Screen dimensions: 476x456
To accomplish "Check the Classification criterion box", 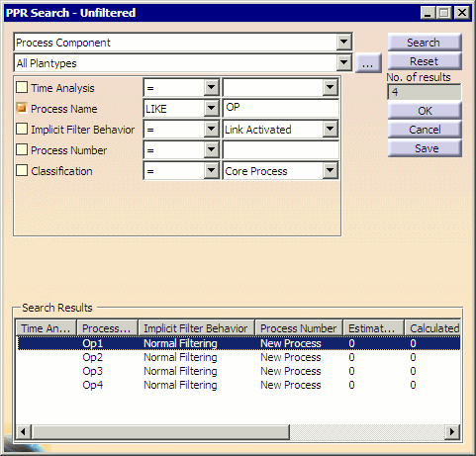I will pos(22,170).
